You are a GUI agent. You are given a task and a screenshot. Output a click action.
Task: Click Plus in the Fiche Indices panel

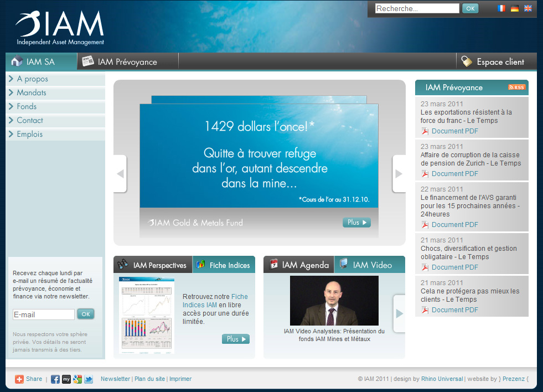[235, 339]
